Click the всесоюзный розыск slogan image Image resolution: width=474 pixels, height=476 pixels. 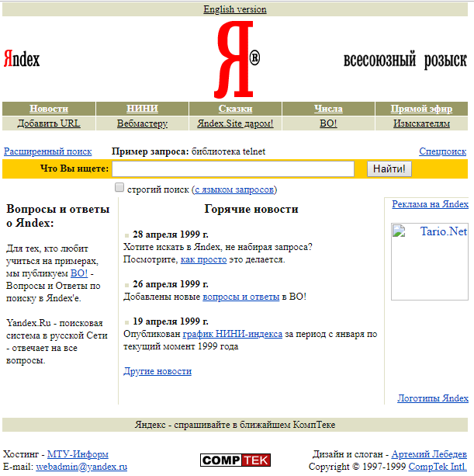tap(405, 60)
